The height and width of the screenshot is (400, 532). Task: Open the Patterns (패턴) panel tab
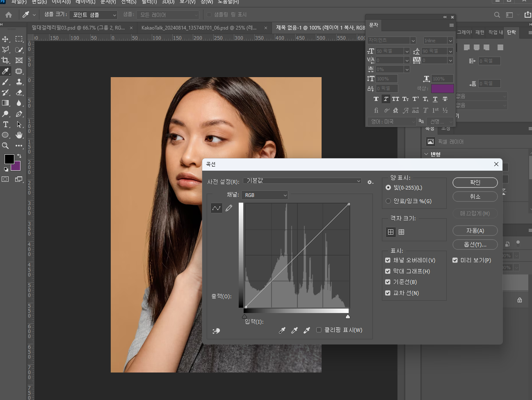(480, 32)
